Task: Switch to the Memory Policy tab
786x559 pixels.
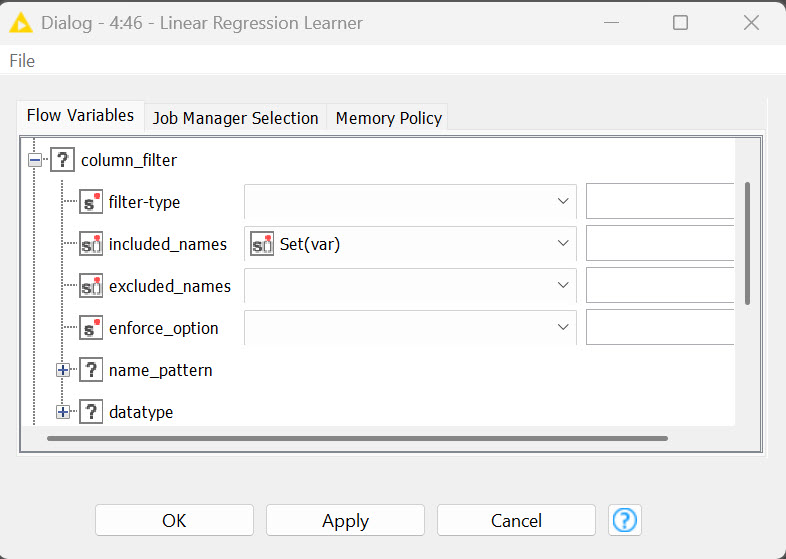Action: click(388, 118)
